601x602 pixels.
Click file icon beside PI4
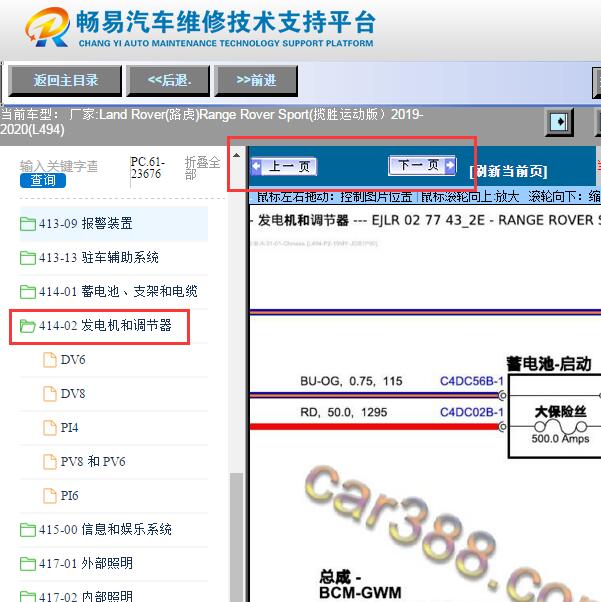(50, 428)
